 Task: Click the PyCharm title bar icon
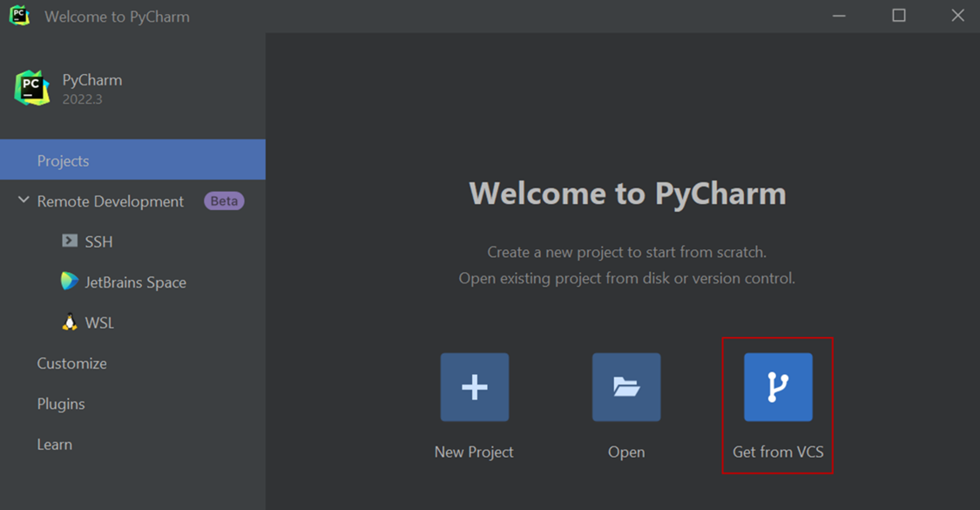pos(19,16)
